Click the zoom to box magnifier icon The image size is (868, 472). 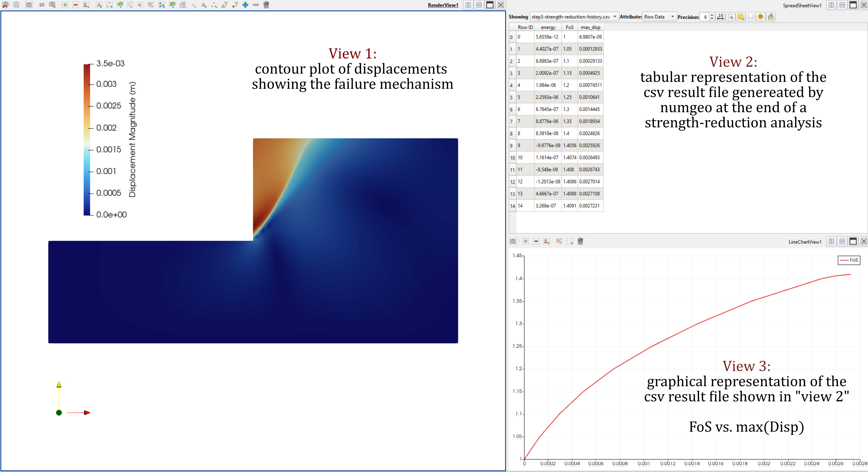click(x=52, y=5)
